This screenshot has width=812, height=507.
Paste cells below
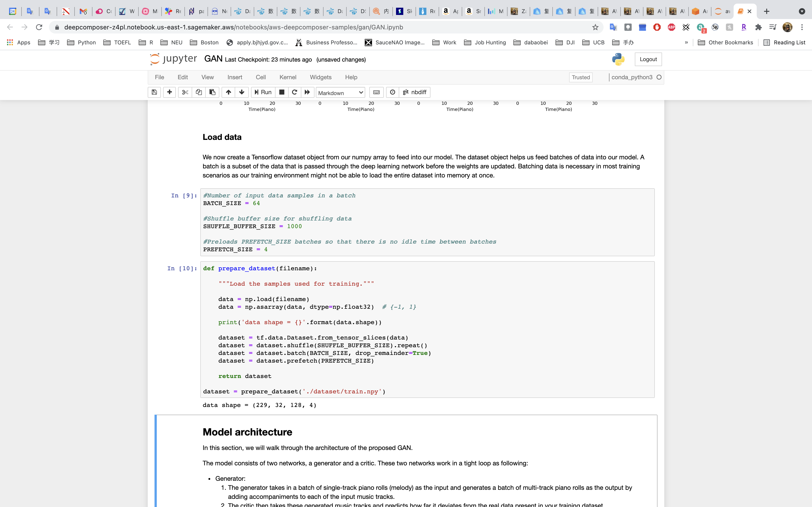tap(212, 92)
